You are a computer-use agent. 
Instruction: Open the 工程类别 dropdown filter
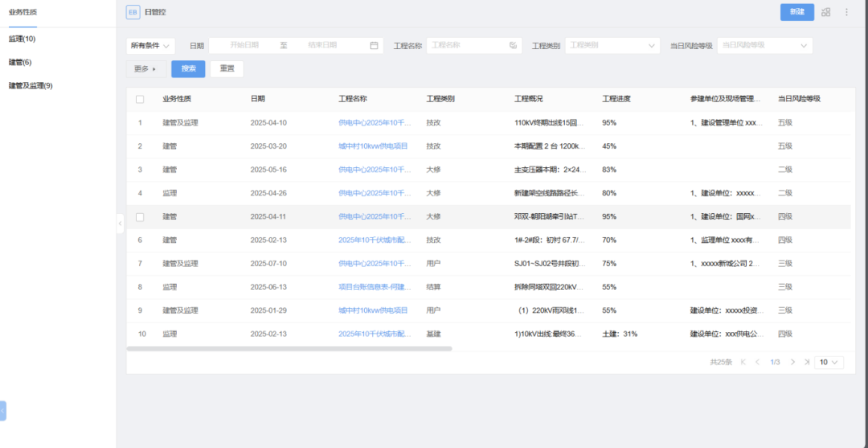click(612, 45)
